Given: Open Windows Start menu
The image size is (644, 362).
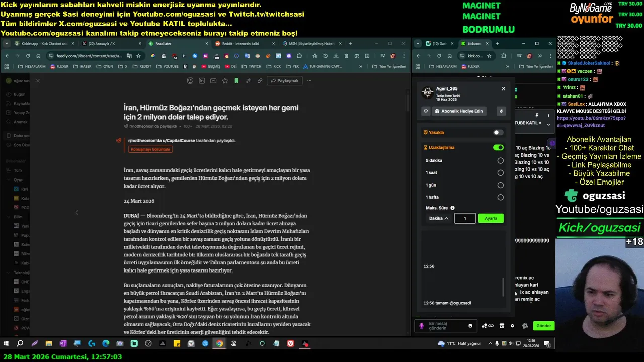Looking at the screenshot, I should (x=6, y=343).
